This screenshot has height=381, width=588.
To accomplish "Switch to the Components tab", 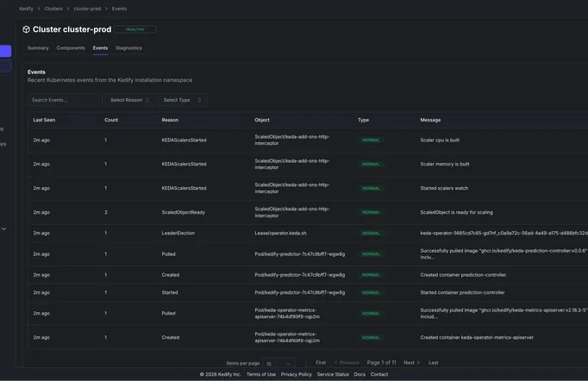I will (71, 48).
